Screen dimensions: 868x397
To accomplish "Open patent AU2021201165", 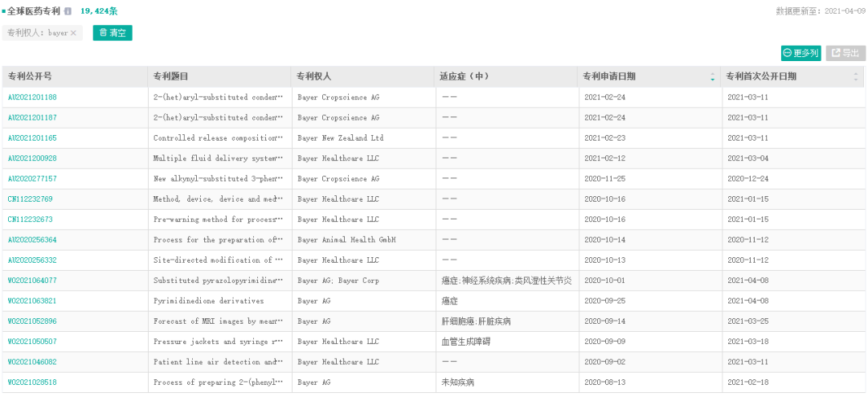I will pyautogui.click(x=32, y=138).
